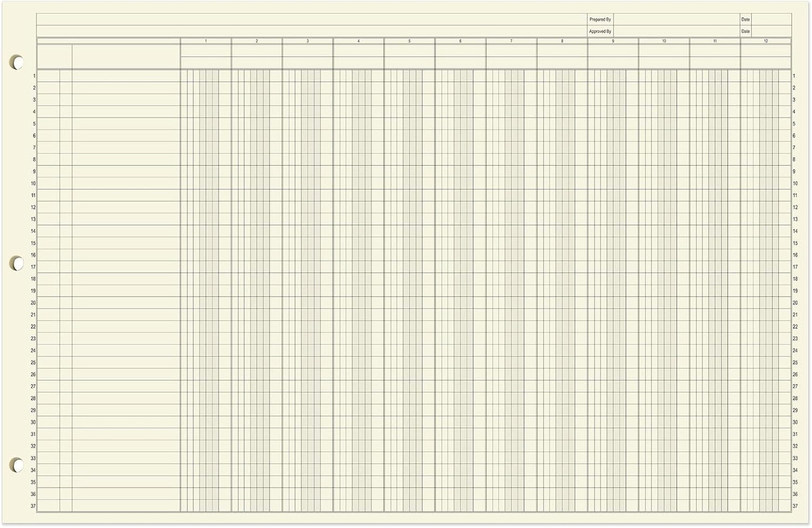Screen dimensions: 812x528
Task: Select the column 9 header label
Action: (x=613, y=40)
